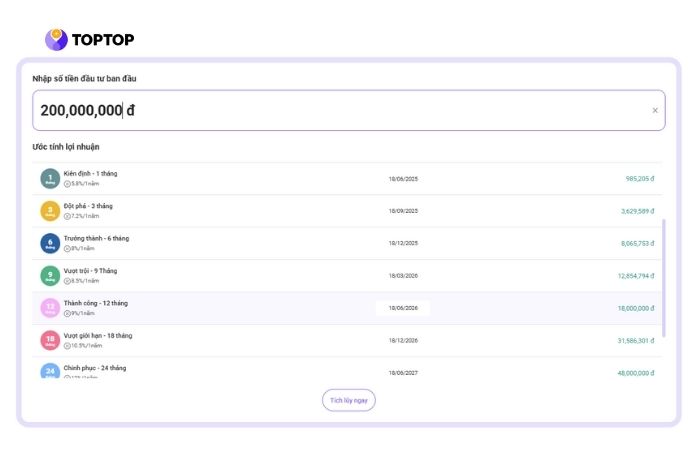Image resolution: width=700 pixels, height=450 pixels.
Task: Click the 18,000,000 đ profit amount
Action: coord(635,309)
